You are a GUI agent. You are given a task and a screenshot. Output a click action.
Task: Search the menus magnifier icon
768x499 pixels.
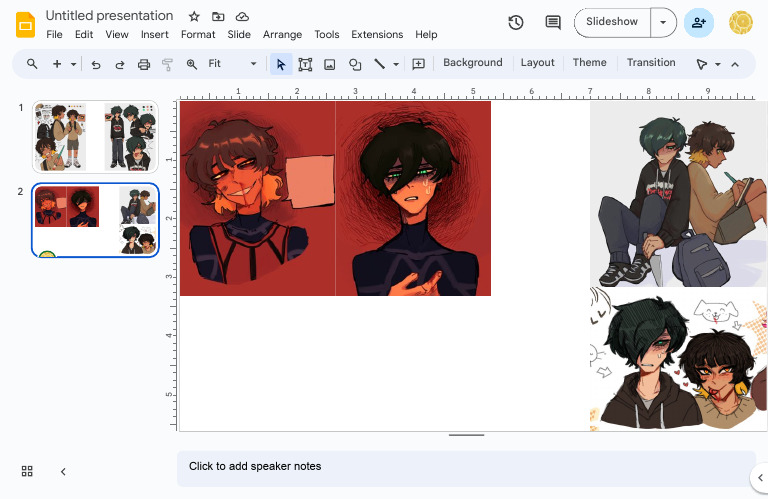click(x=32, y=64)
